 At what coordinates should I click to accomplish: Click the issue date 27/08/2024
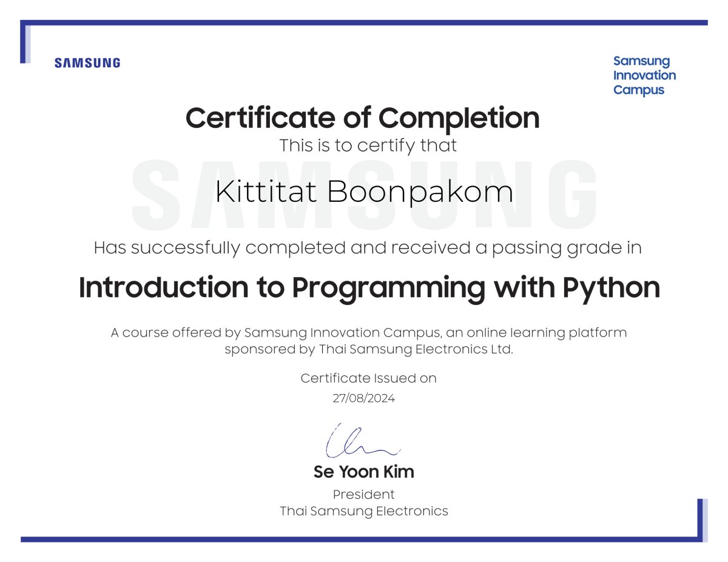pos(363,398)
